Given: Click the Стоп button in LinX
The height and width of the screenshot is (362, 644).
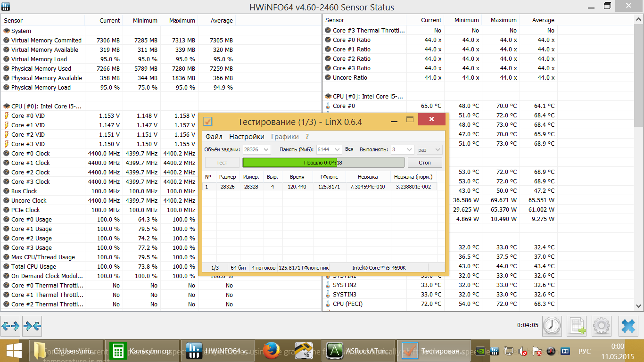Looking at the screenshot, I should pos(425,163).
